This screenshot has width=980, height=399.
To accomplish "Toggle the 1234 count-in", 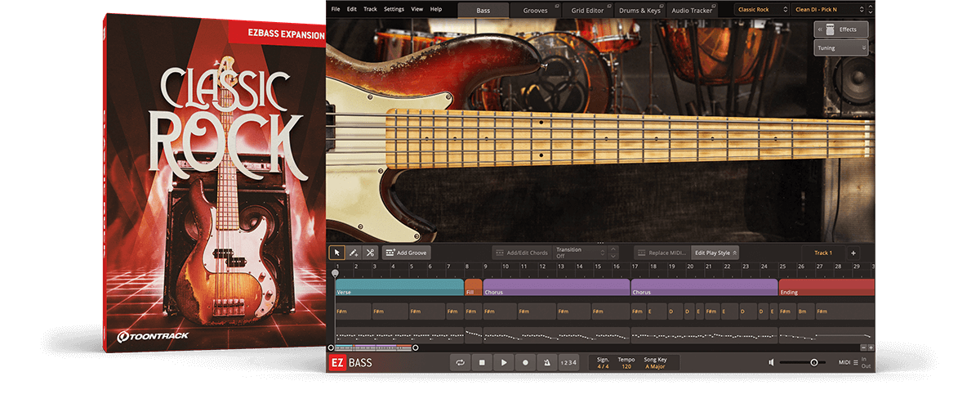I will (x=568, y=362).
